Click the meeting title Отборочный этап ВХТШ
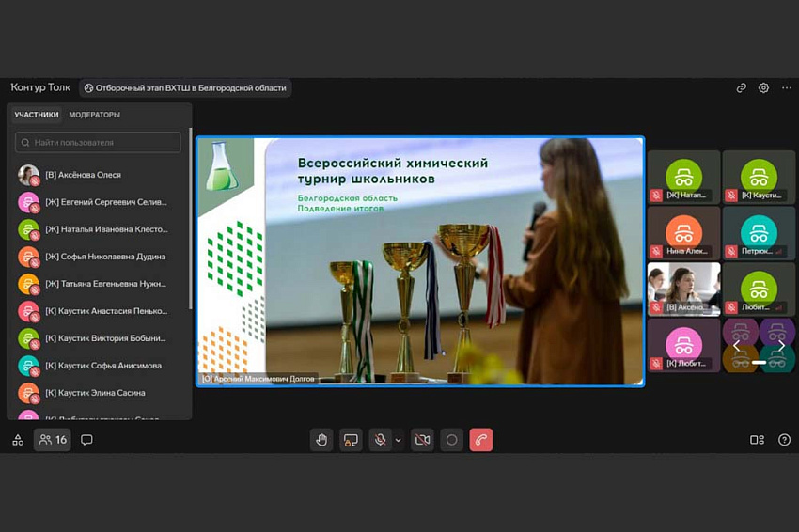 pos(185,88)
